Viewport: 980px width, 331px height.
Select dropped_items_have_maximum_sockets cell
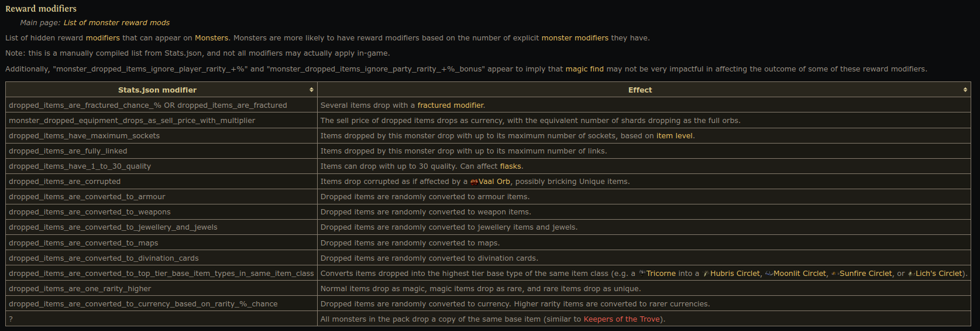click(161, 136)
